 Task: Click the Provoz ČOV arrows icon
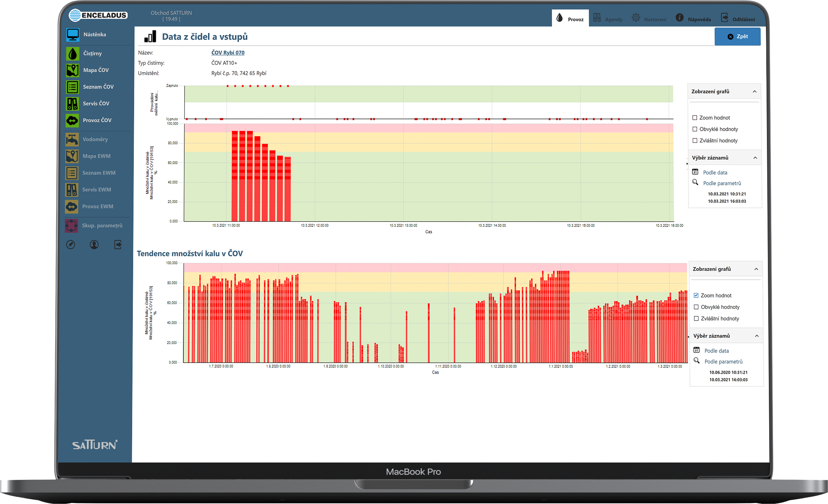click(72, 120)
